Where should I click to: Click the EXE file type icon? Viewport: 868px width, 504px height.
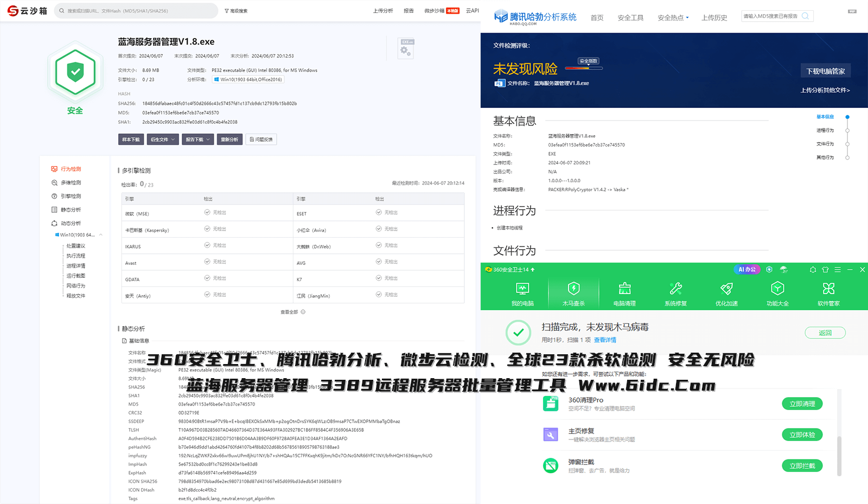[406, 48]
